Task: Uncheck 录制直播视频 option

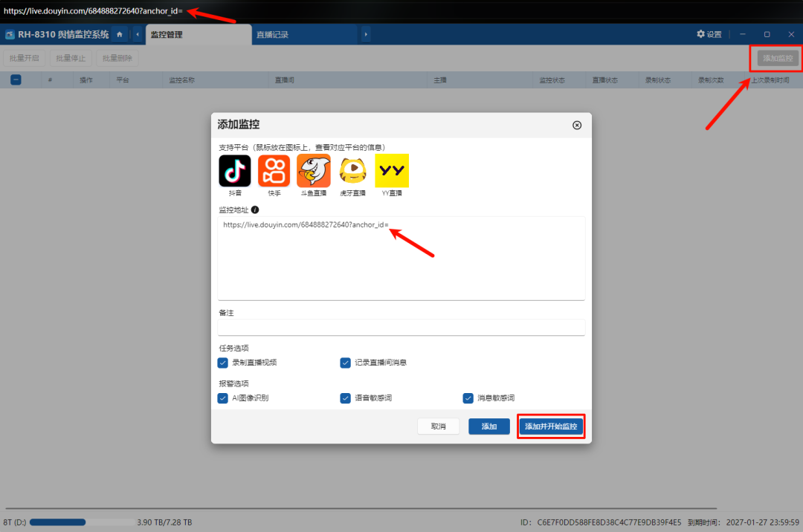Action: click(223, 363)
